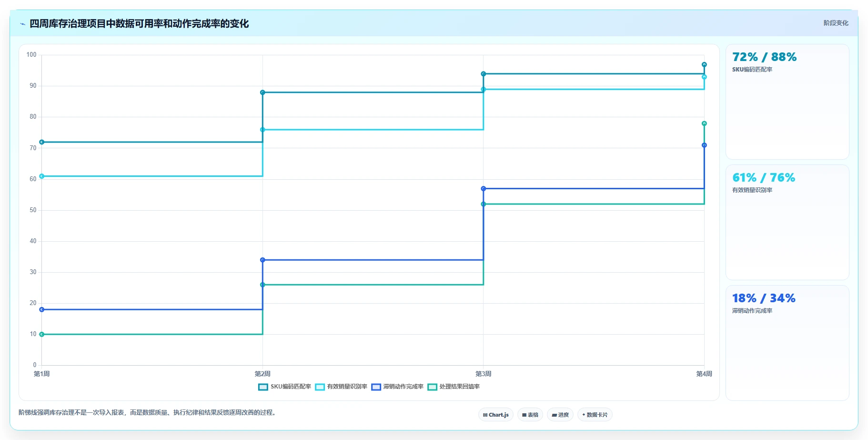Screen dimensions: 868x440
Task: Toggle the 有效销量识别率 legend series
Action: [x=341, y=387]
